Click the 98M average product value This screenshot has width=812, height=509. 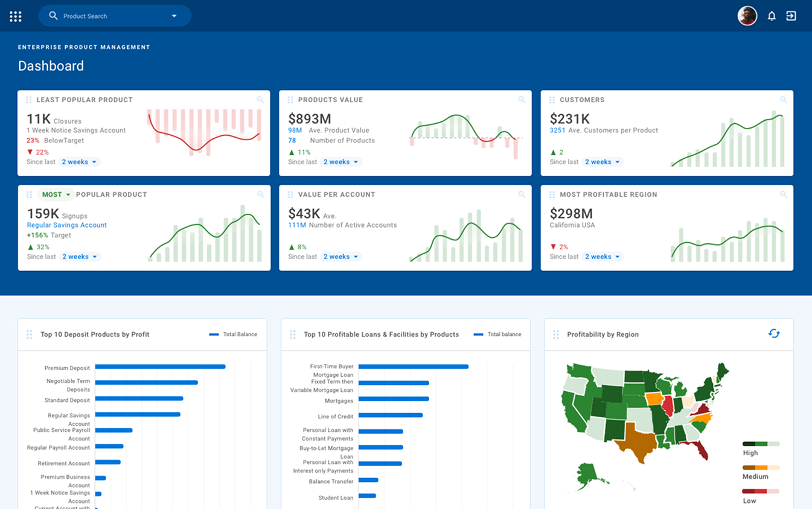[295, 130]
